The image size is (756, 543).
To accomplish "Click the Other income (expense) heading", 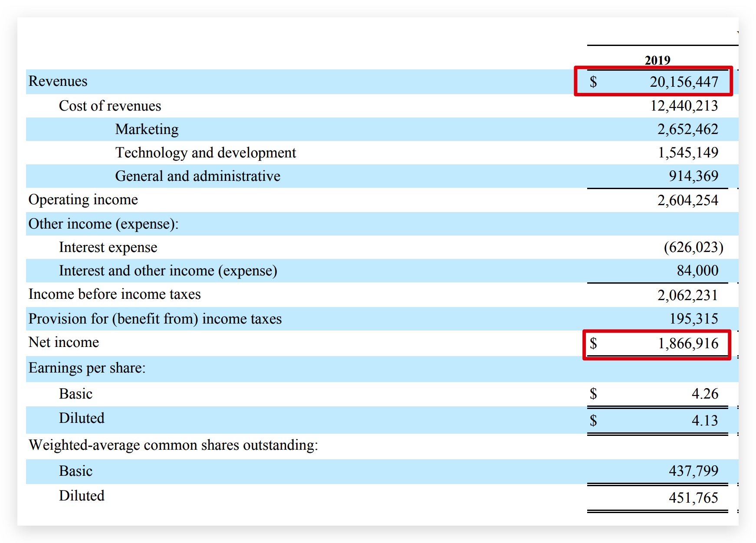I will coord(103,224).
